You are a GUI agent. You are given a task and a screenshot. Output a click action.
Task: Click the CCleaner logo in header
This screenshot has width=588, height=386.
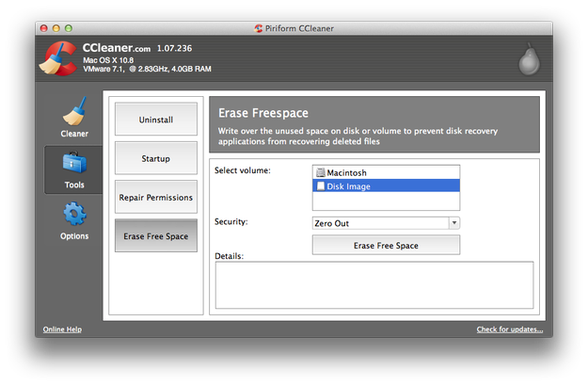[58, 58]
